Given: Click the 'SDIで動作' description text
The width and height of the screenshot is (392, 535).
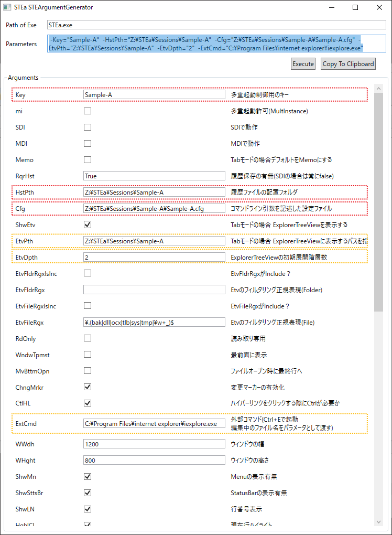Looking at the screenshot, I should click(x=244, y=127).
